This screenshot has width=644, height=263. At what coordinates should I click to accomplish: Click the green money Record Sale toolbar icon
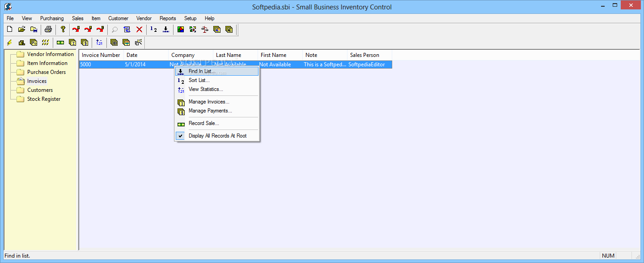[x=60, y=43]
